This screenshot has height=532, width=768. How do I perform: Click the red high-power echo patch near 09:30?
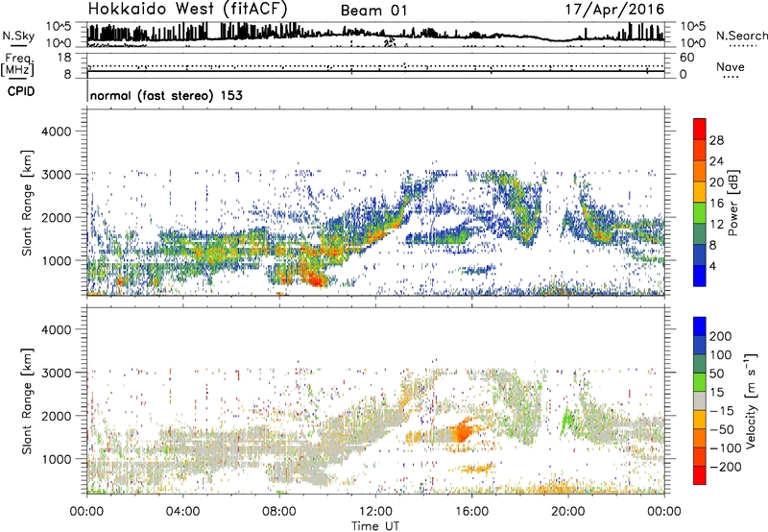(317, 280)
